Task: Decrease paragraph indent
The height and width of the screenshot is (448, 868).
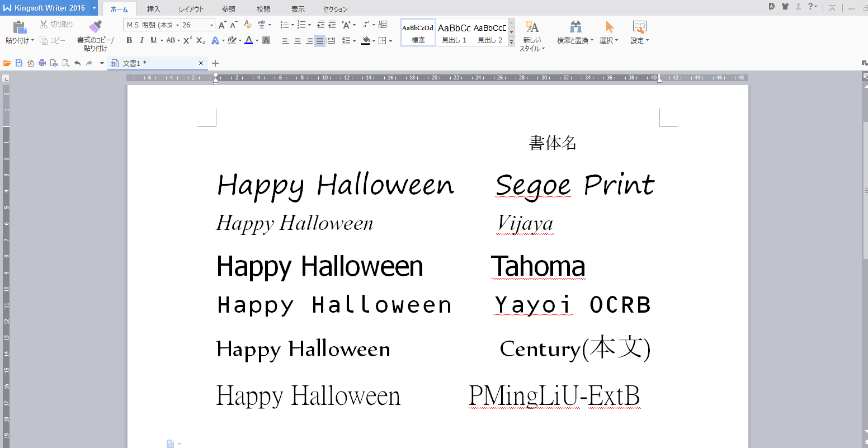Action: click(x=320, y=25)
